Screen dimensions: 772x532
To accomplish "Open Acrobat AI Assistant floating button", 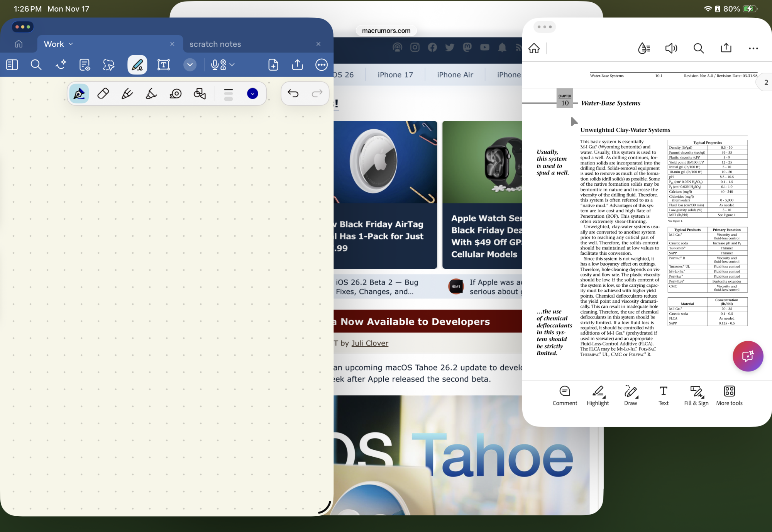I will (x=748, y=356).
